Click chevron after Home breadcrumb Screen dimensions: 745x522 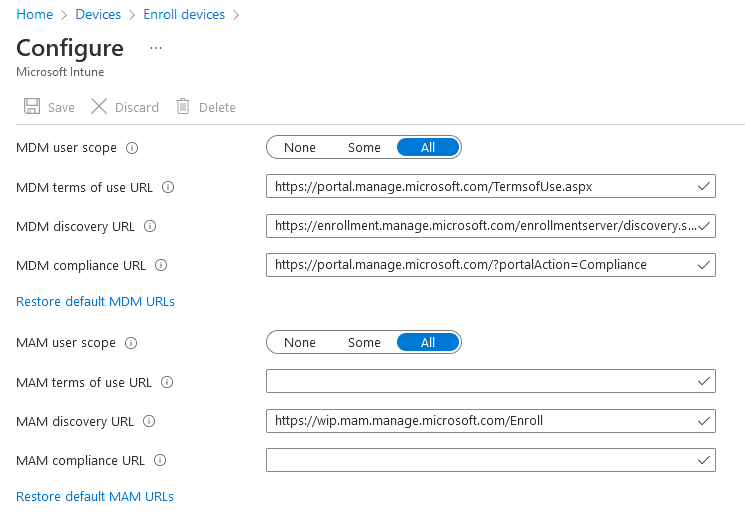click(64, 15)
